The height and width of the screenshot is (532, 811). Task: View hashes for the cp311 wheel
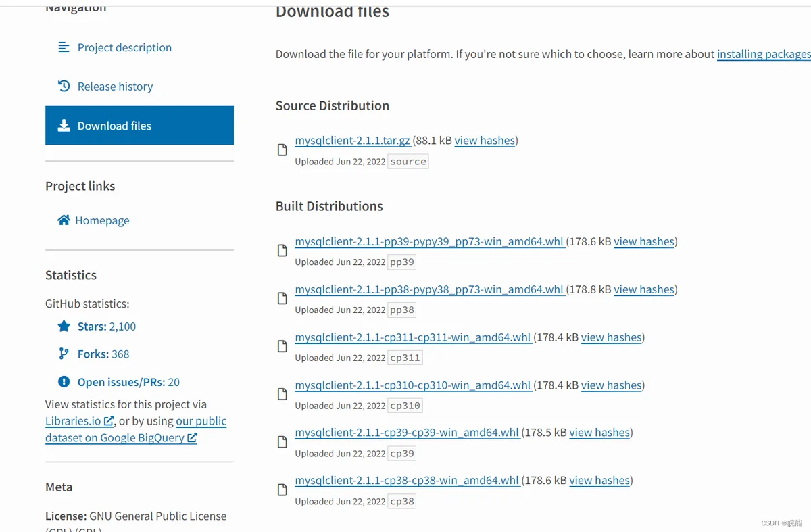coord(611,337)
